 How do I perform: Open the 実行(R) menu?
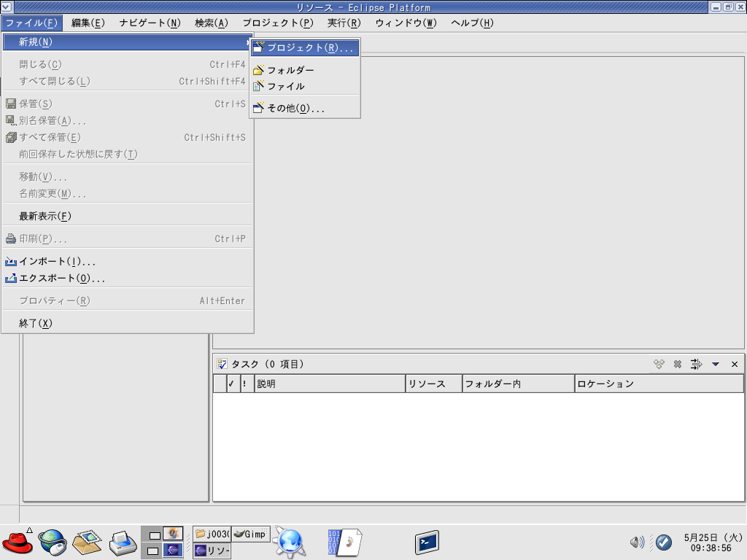coord(344,23)
